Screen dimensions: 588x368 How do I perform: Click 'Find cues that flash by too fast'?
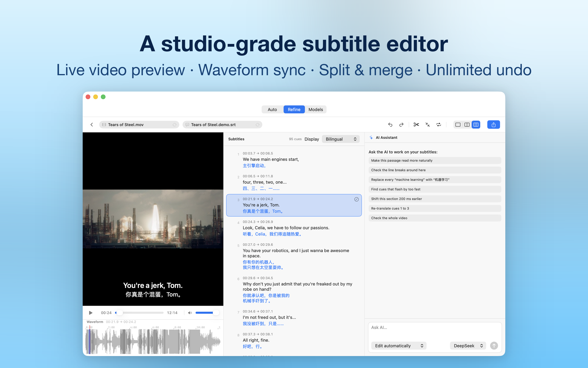pos(435,189)
